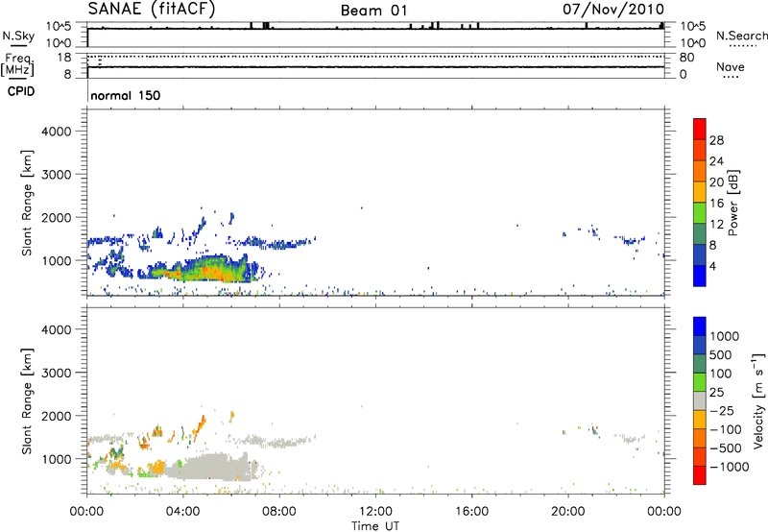Image resolution: width=768 pixels, height=532 pixels.
Task: Pick the red top segment of power colorbar
Action: (x=700, y=129)
